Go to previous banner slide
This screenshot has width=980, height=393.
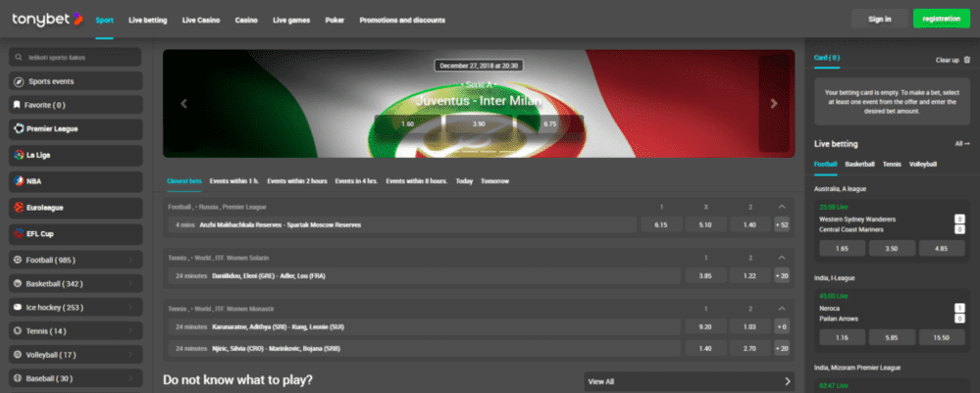[x=183, y=104]
